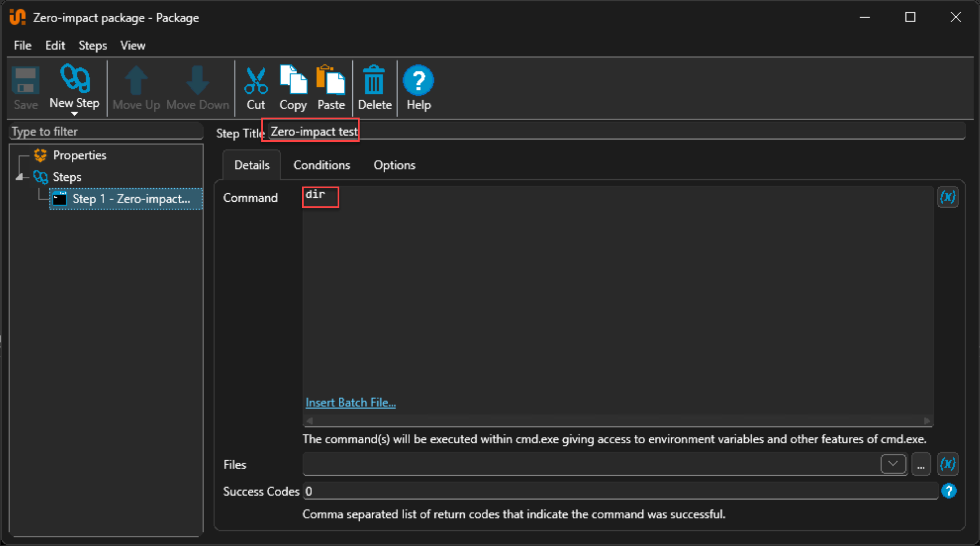Click the Success Codes help icon
Screen dimensions: 980x546
pyautogui.click(x=949, y=491)
